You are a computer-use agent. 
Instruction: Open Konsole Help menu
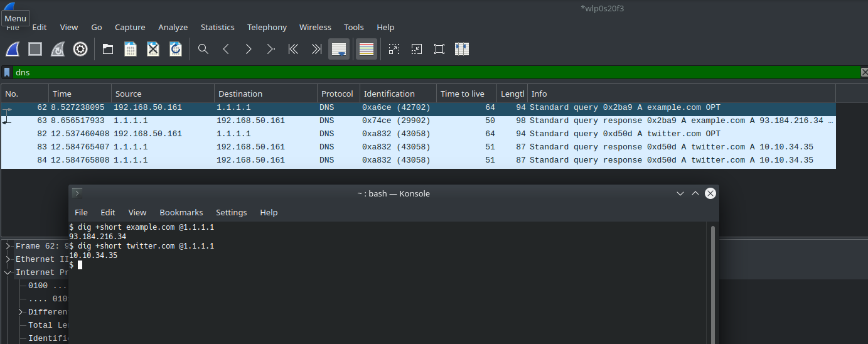tap(269, 212)
